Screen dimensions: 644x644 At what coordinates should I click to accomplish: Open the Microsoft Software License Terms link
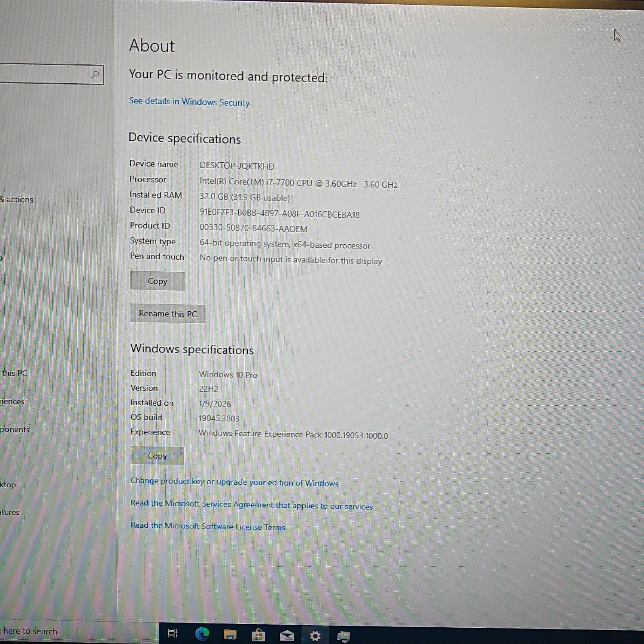tap(208, 526)
